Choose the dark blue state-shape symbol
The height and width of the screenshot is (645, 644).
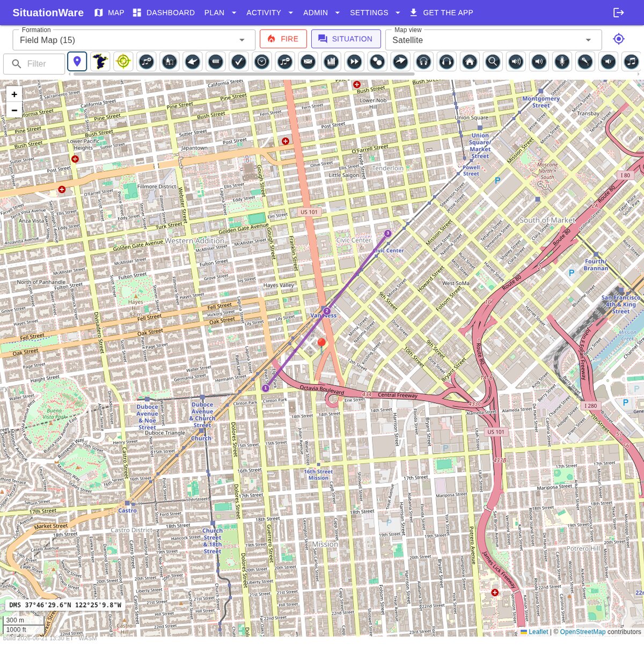point(100,62)
